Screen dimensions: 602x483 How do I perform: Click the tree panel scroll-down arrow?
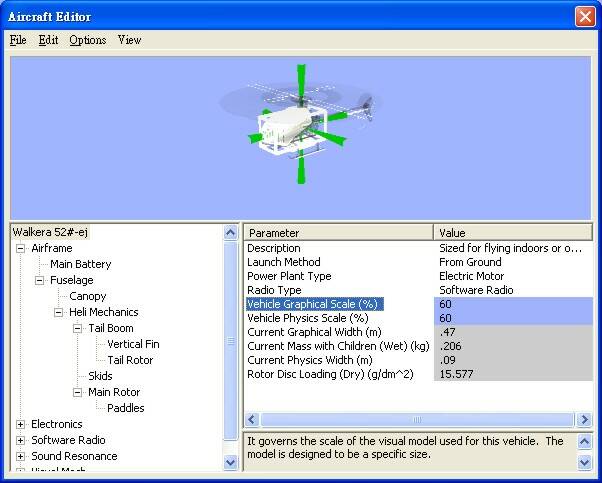click(x=230, y=462)
